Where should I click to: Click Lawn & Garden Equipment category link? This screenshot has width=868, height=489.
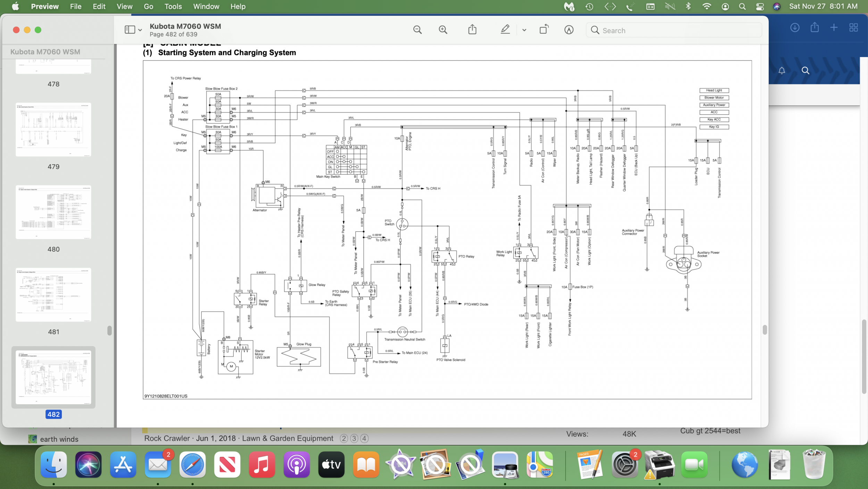[287, 438]
